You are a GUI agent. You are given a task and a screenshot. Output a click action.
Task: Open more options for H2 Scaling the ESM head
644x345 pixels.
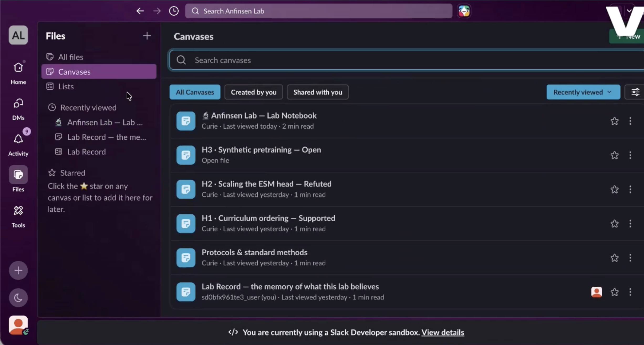[x=630, y=189]
